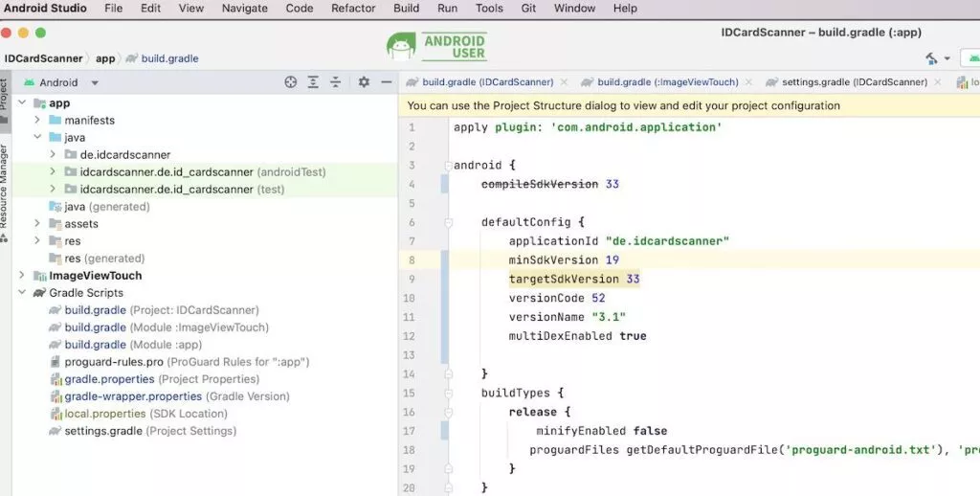Expand the res folder arrow
The image size is (980, 496).
pyautogui.click(x=37, y=240)
